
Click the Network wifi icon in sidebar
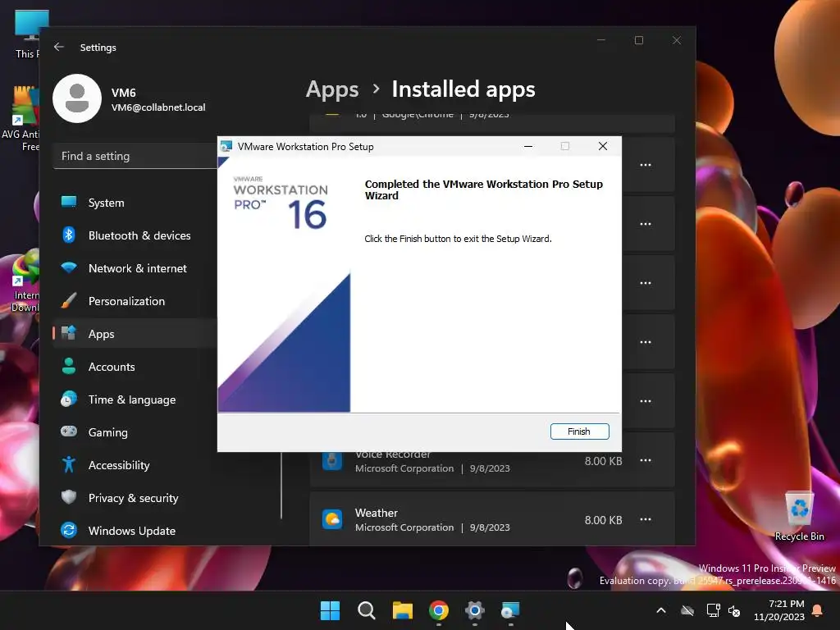(69, 267)
